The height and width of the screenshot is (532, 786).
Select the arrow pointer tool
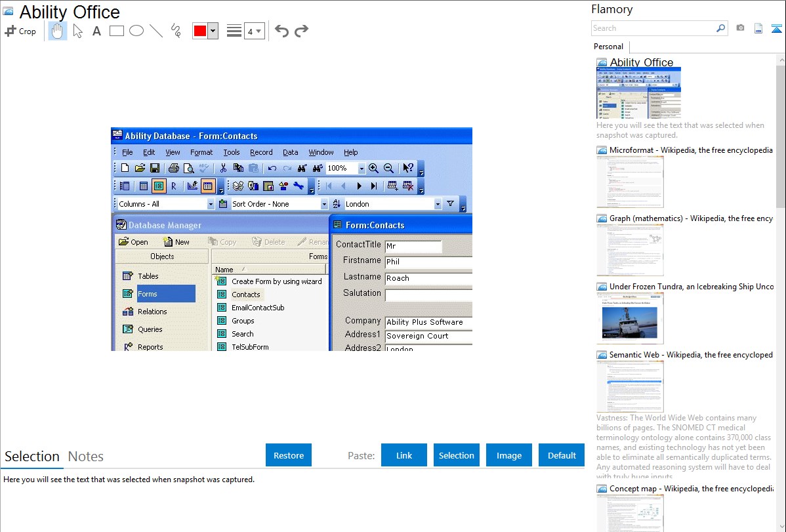[77, 31]
